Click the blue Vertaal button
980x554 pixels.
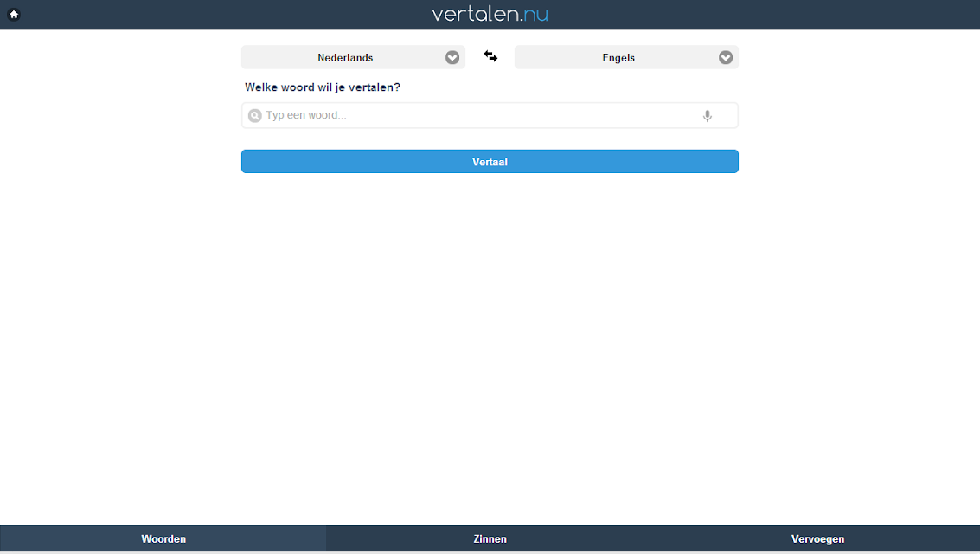pyautogui.click(x=490, y=161)
